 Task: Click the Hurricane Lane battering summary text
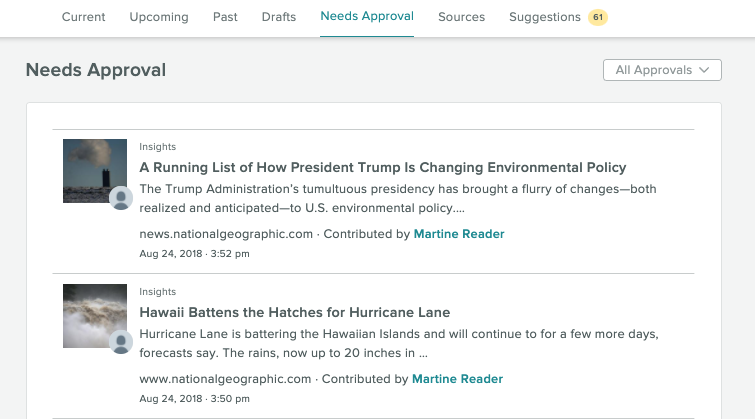[399, 343]
